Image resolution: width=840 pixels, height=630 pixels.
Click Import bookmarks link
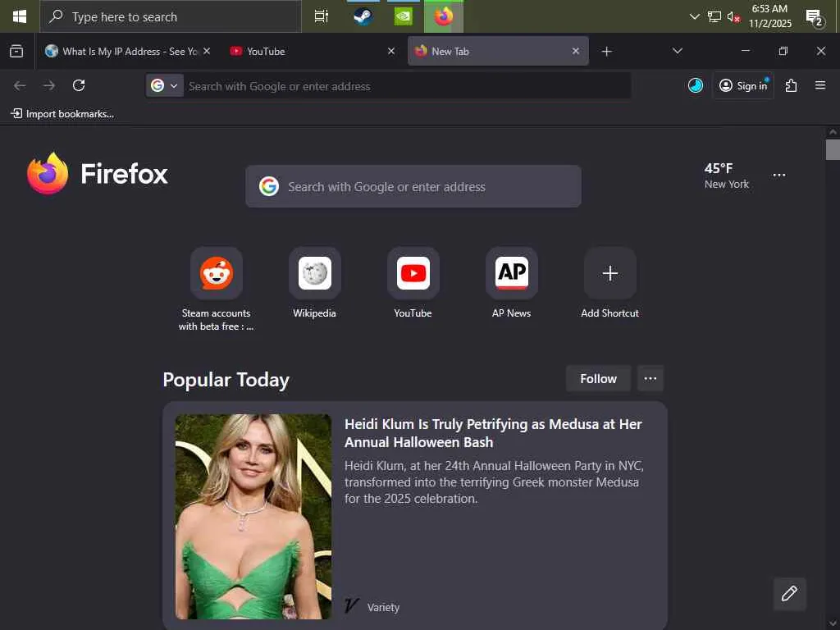[x=62, y=113]
